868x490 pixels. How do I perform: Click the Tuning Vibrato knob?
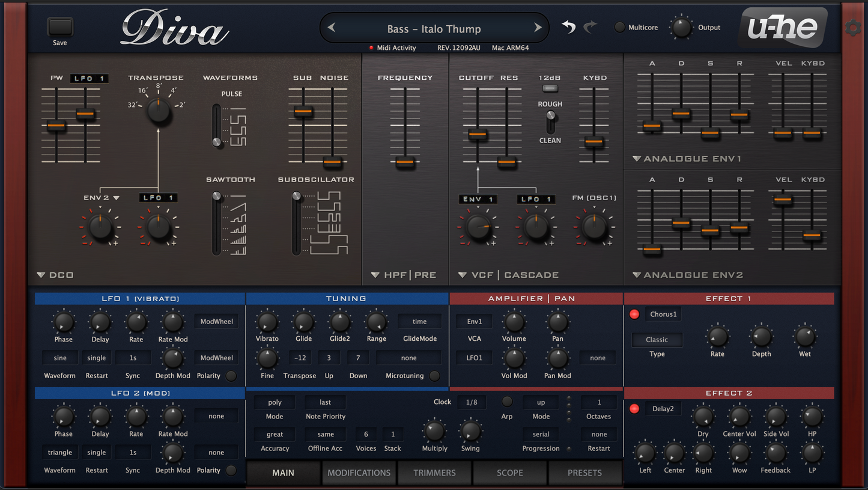pos(267,323)
